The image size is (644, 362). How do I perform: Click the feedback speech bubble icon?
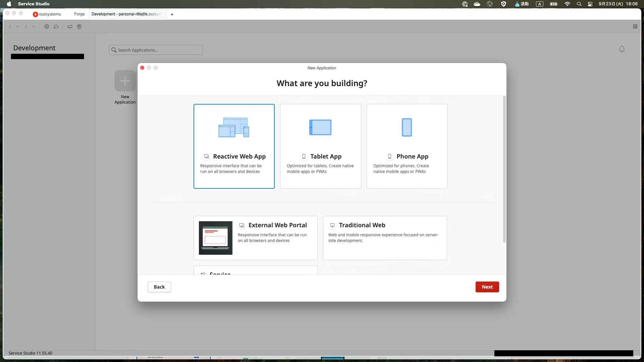(56, 26)
